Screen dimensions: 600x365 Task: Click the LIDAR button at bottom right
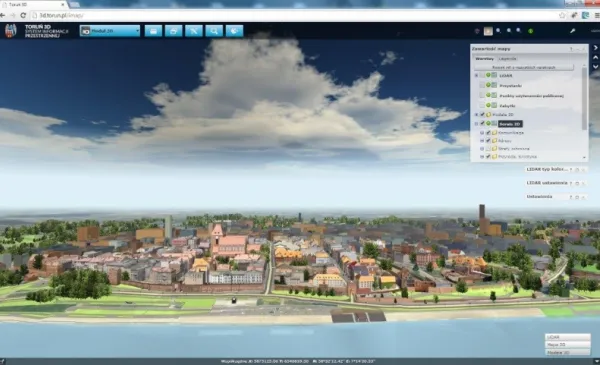[x=567, y=337]
